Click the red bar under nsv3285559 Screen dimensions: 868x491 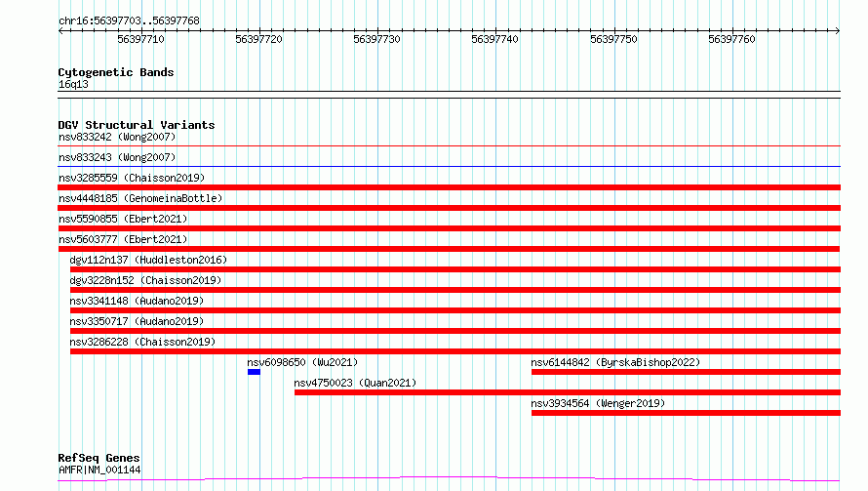click(450, 187)
